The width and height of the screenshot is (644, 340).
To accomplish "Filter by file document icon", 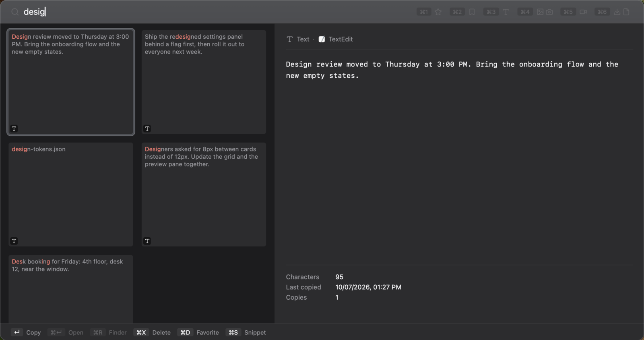I will pos(626,12).
